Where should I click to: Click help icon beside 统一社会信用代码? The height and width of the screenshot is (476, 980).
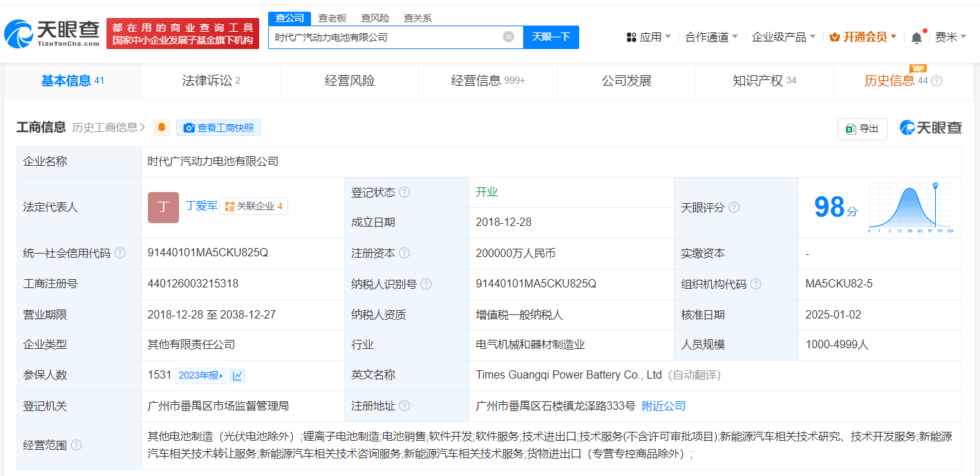120,253
